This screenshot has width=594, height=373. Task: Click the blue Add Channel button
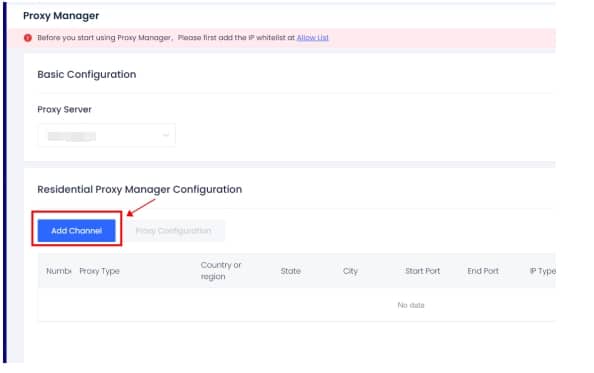click(x=77, y=231)
